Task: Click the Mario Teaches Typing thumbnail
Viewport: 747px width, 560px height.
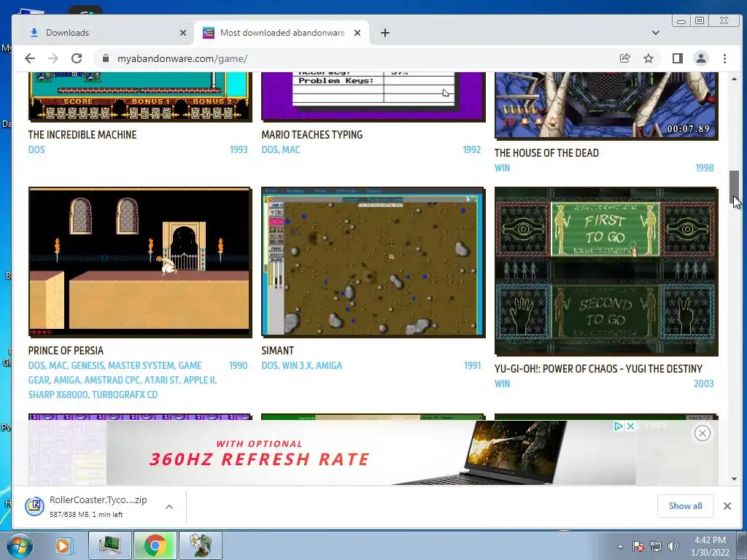Action: point(373,97)
